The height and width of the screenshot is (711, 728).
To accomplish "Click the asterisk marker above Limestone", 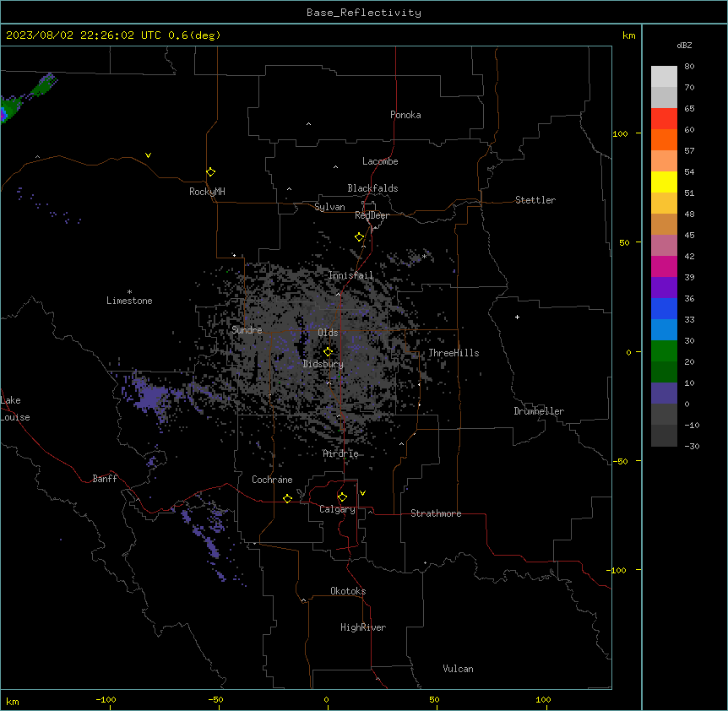I will (x=129, y=292).
